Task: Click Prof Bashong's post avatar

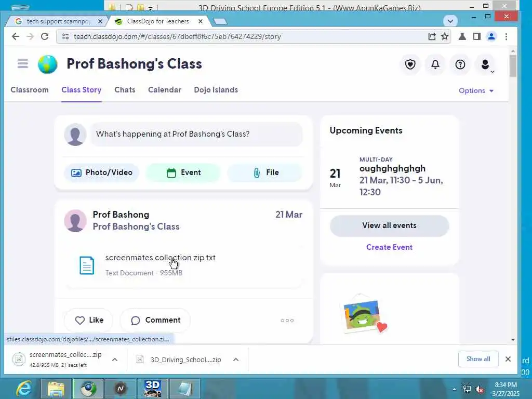Action: pos(75,220)
